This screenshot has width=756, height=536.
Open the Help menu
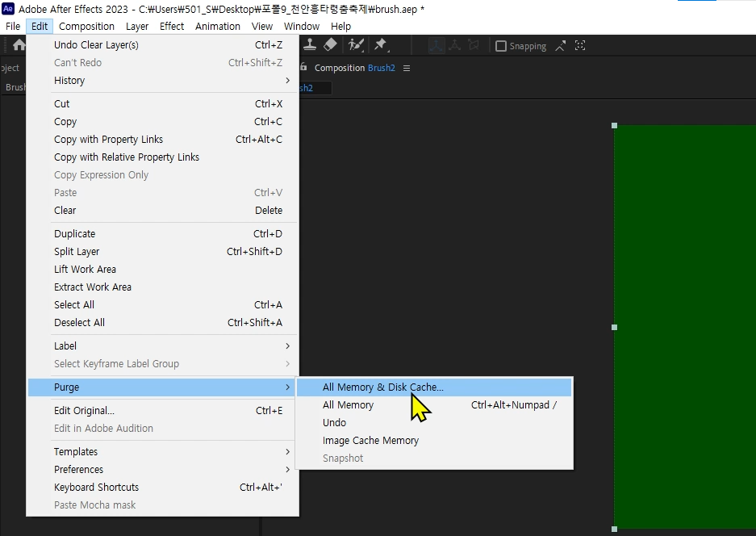(x=340, y=26)
